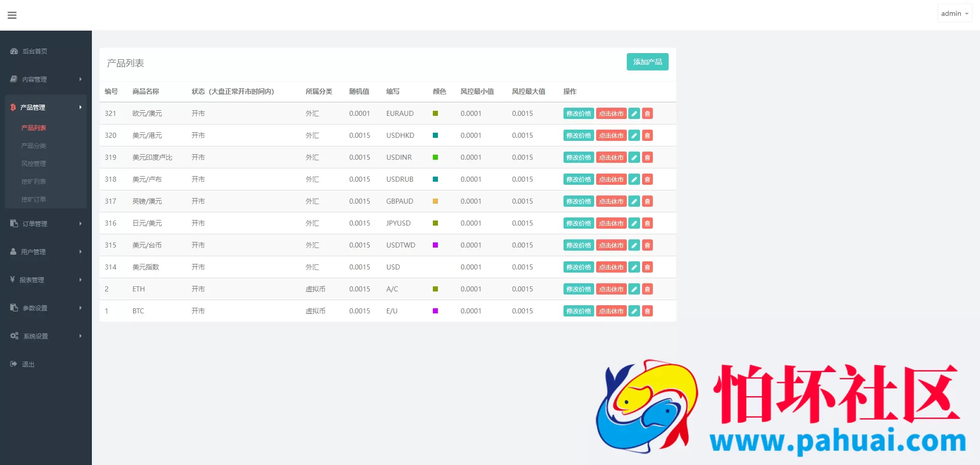Screen dimensions: 980x465
Task: Toggle 点击休市 for the USDINR product
Action: (x=611, y=158)
